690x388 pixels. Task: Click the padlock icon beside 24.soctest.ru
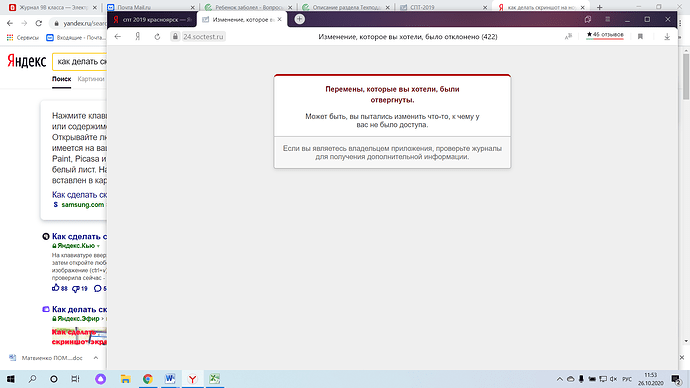click(175, 37)
